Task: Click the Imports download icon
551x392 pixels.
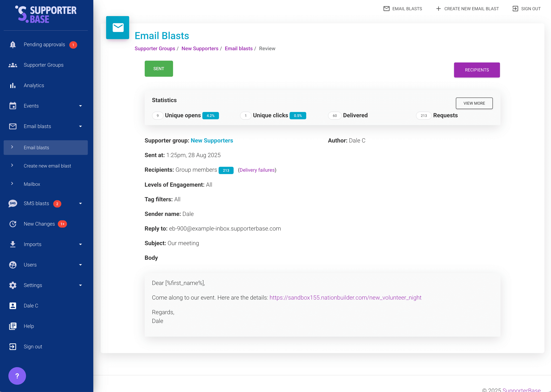Action: tap(13, 244)
